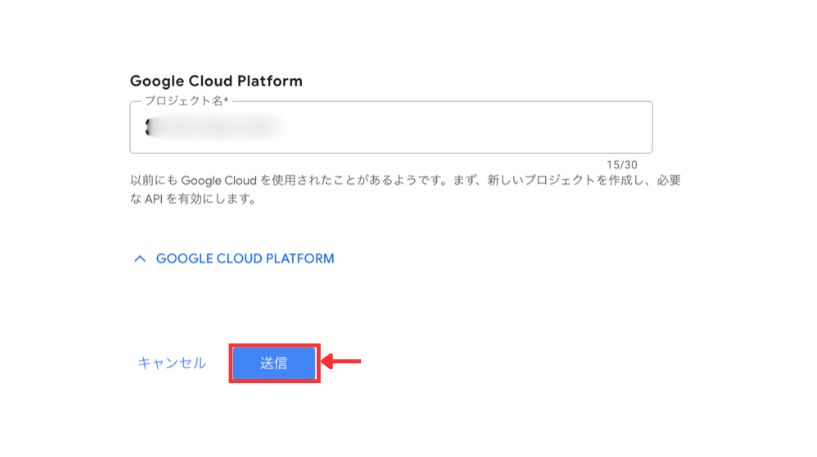This screenshot has width=817, height=457.
Task: Click the キャンセル cancel link
Action: [x=171, y=363]
